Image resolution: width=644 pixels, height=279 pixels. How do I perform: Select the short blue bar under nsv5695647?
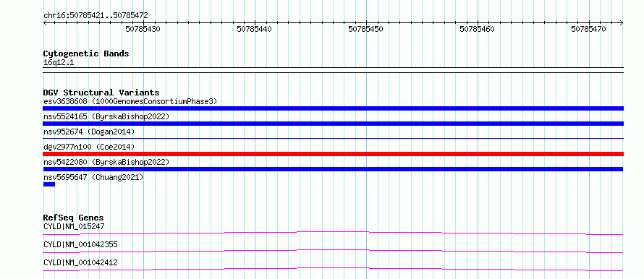(x=49, y=184)
